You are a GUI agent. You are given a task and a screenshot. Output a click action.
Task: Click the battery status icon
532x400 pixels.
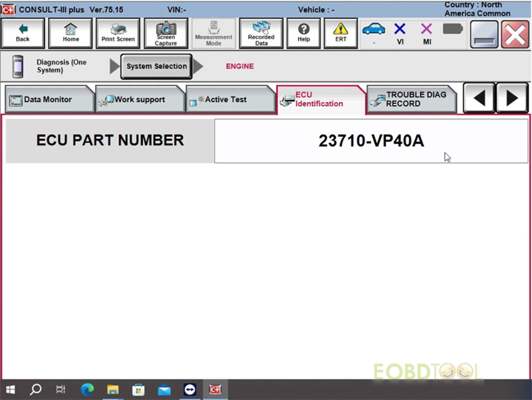452,29
